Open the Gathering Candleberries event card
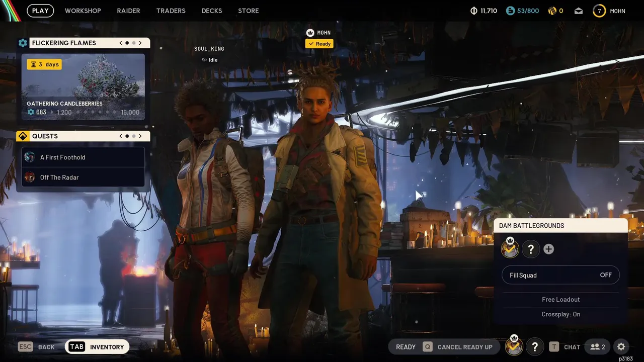644x362 pixels. pyautogui.click(x=83, y=86)
